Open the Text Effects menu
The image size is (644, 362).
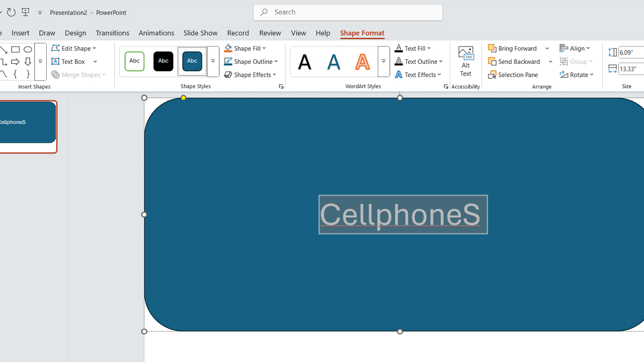[x=418, y=75]
